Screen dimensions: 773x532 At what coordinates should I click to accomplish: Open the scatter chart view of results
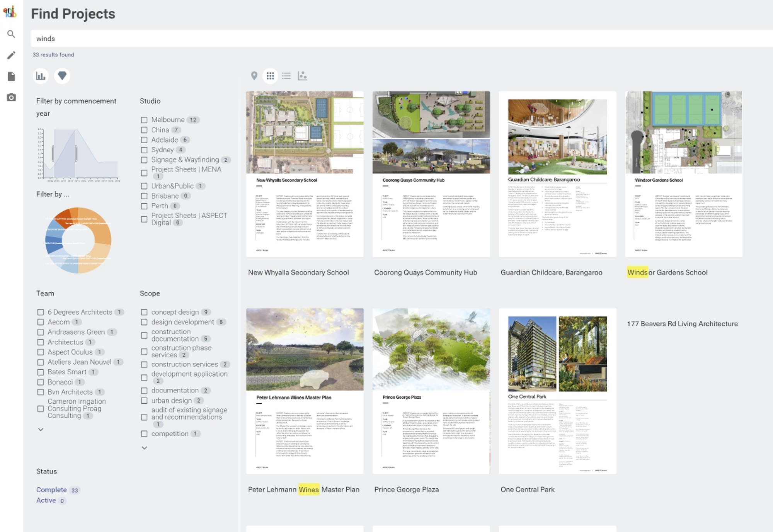tap(303, 76)
